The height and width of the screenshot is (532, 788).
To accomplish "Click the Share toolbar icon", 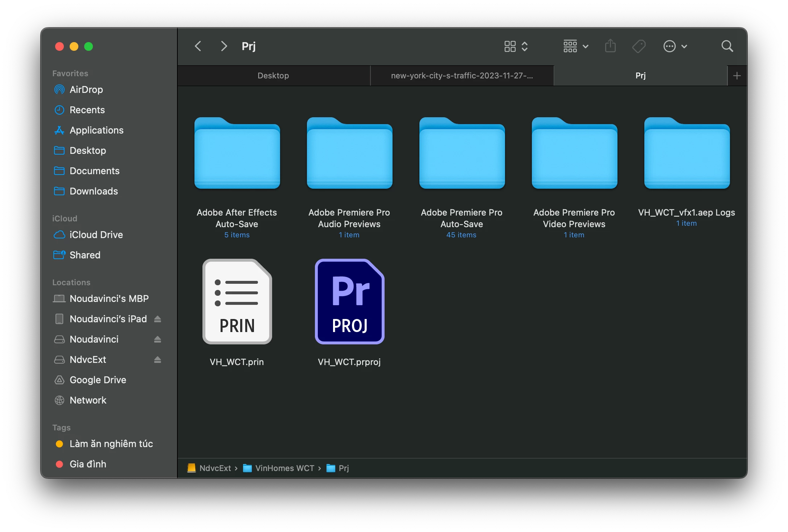I will coord(610,46).
